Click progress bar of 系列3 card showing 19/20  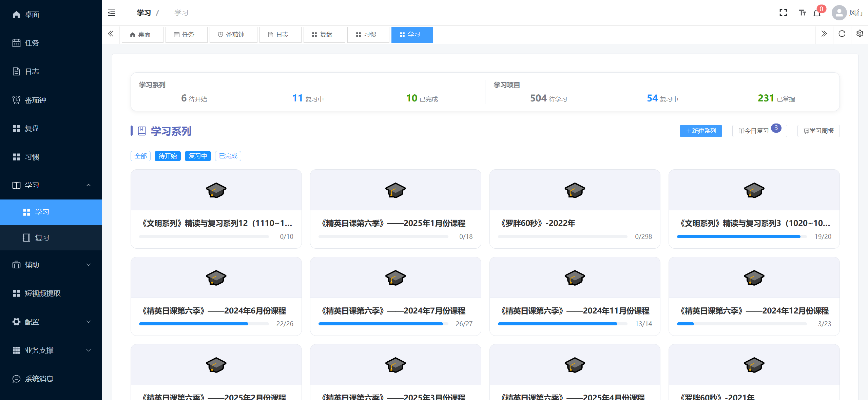click(742, 236)
